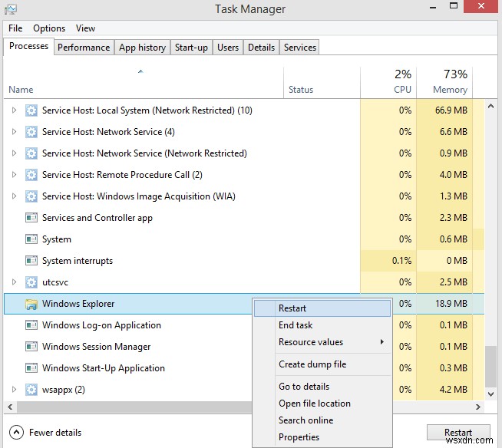The width and height of the screenshot is (502, 448).
Task: Click the 0.1% CPU value for System interrupts
Action: [401, 261]
